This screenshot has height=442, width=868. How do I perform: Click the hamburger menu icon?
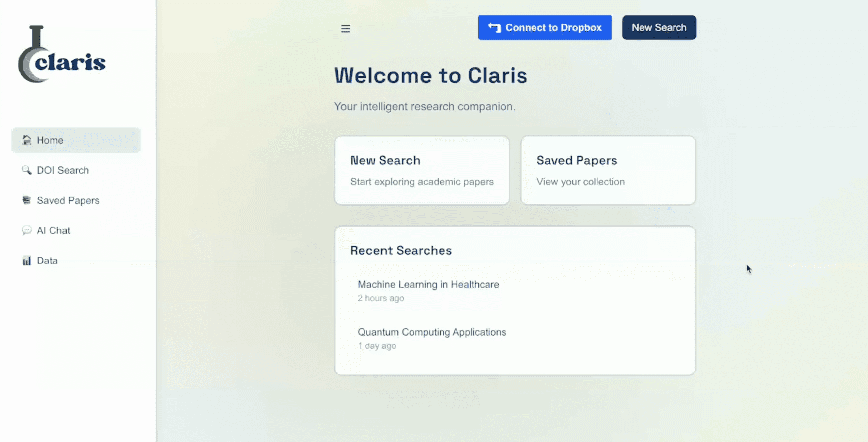tap(345, 29)
